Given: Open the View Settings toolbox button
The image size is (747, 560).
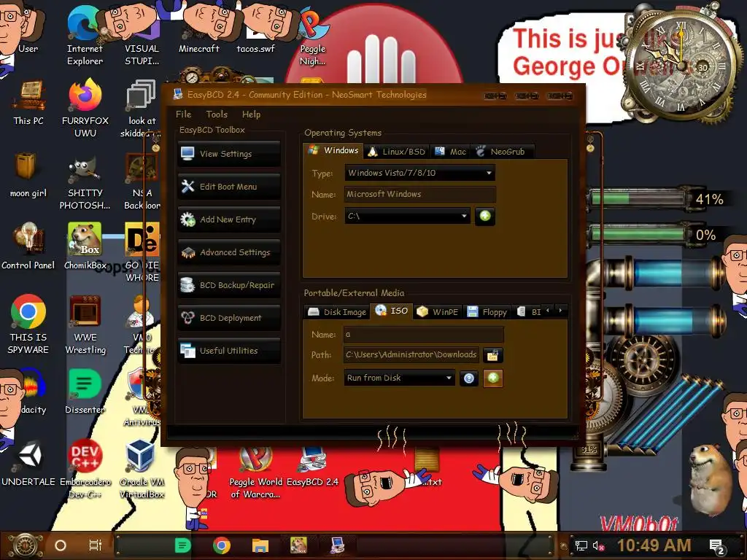Looking at the screenshot, I should (x=228, y=154).
